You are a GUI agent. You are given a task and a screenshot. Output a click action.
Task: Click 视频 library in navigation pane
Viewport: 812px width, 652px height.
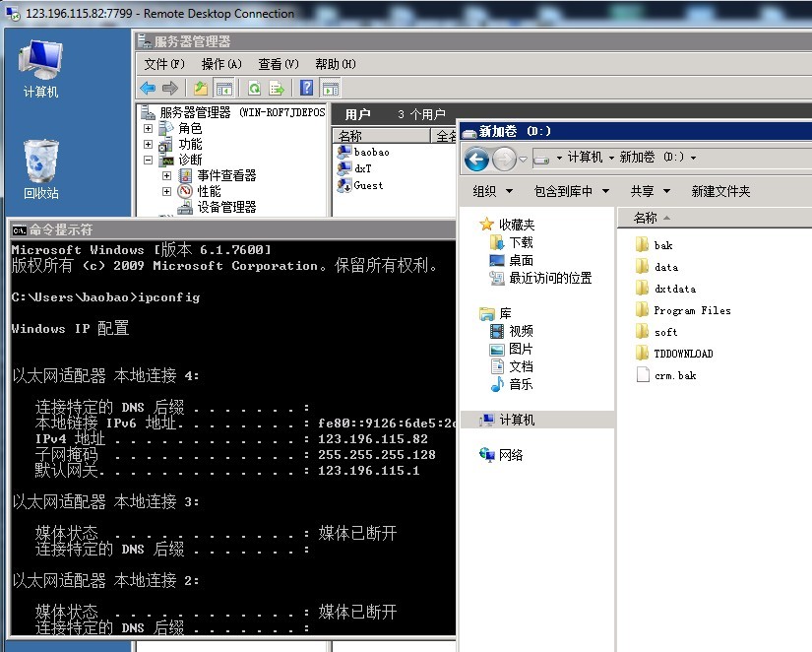511,331
